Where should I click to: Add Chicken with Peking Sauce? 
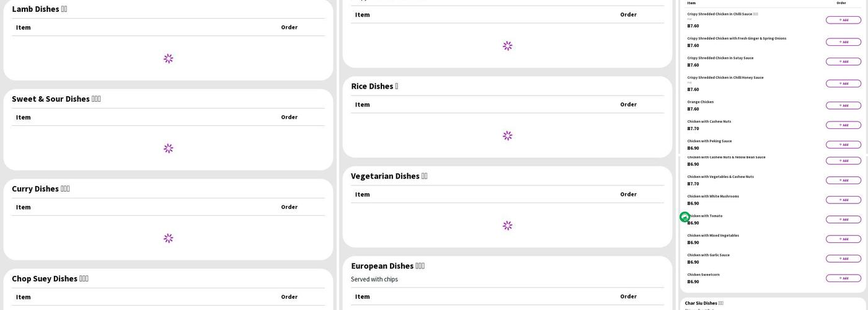[x=843, y=144]
